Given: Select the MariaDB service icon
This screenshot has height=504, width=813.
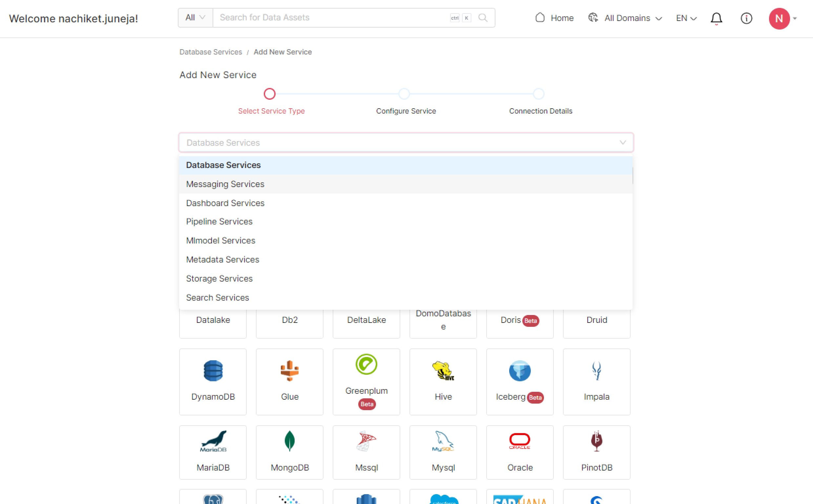Looking at the screenshot, I should click(x=213, y=441).
